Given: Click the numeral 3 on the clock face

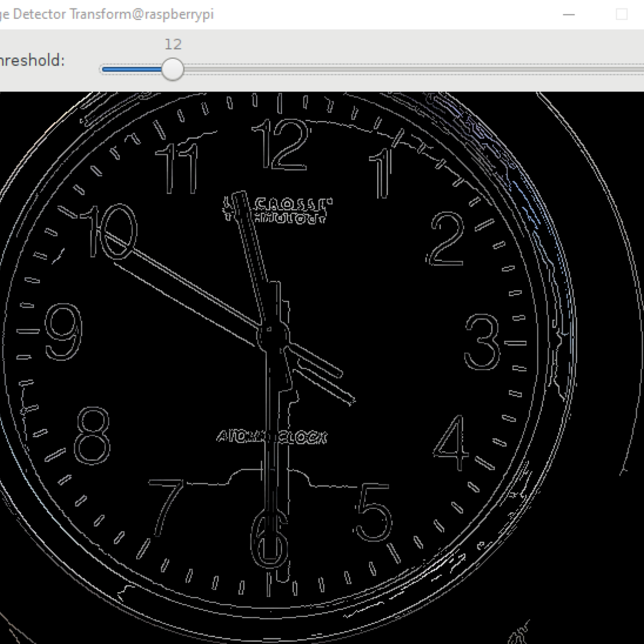Looking at the screenshot, I should point(482,342).
